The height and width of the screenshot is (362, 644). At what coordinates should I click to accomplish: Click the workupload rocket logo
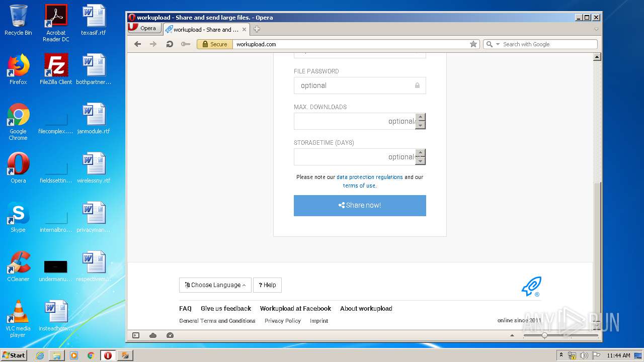[531, 287]
